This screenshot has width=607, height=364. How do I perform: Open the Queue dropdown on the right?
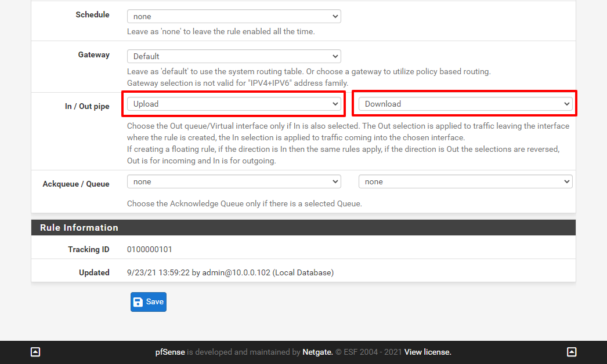point(465,181)
